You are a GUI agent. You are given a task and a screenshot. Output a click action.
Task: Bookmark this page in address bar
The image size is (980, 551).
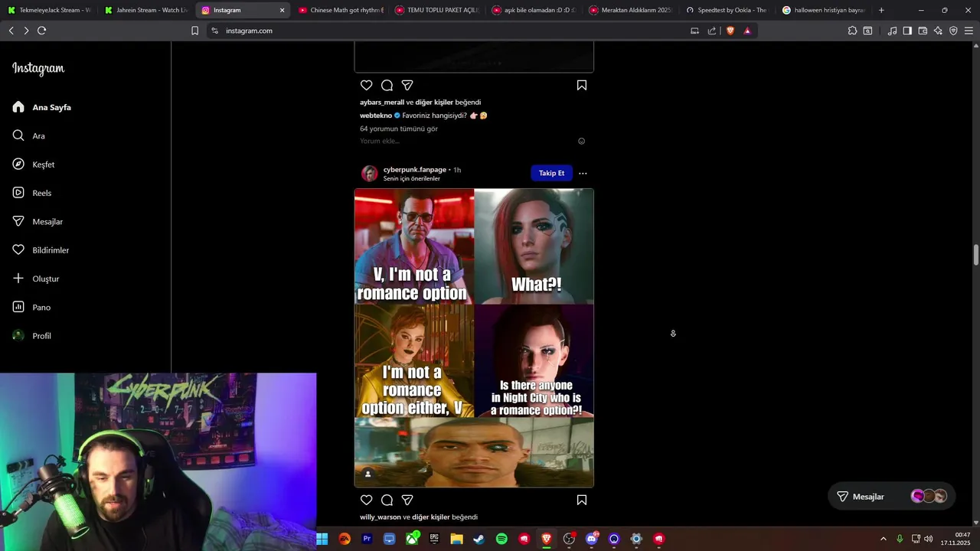(x=194, y=31)
